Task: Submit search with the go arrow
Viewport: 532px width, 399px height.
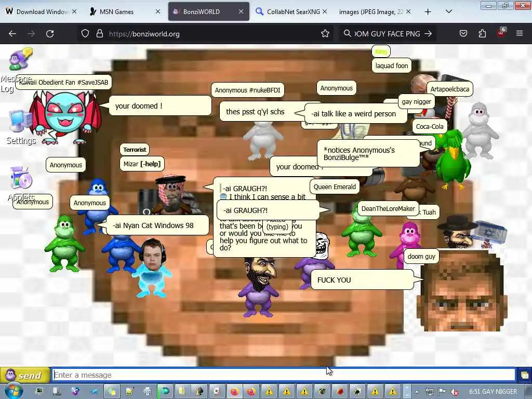Action: [x=428, y=34]
